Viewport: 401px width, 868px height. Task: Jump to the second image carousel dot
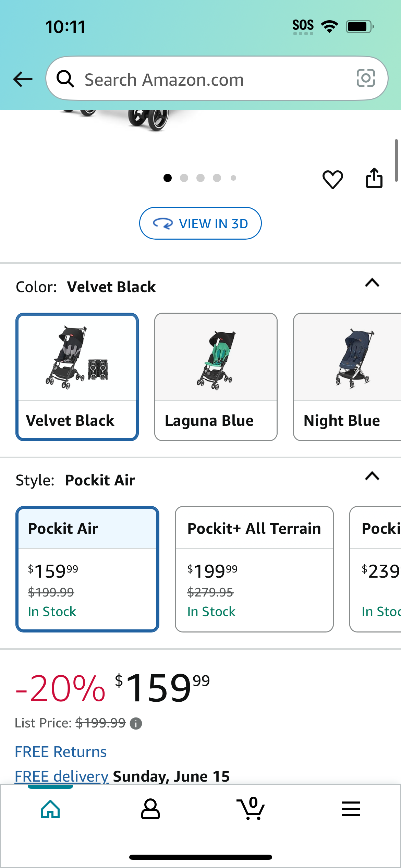click(184, 178)
